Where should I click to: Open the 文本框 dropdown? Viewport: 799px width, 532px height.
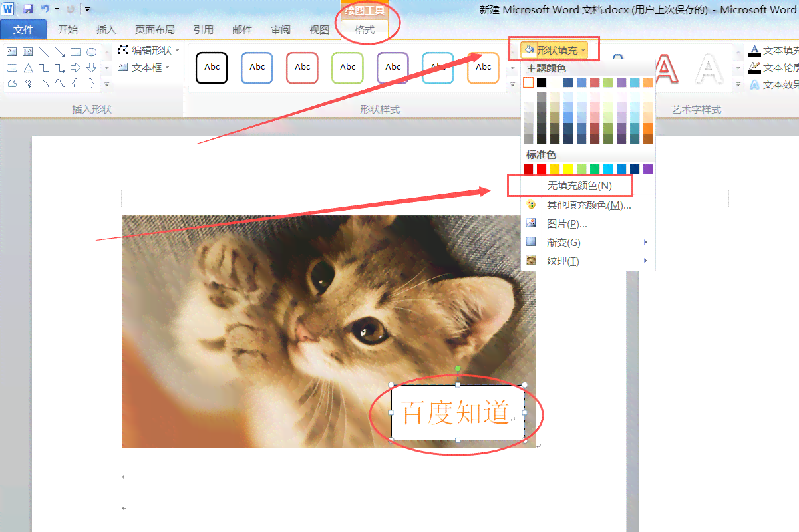(x=144, y=67)
